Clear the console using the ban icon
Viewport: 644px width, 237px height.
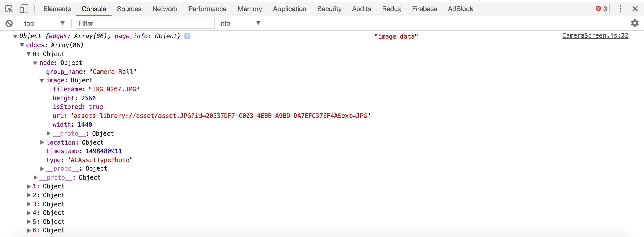click(x=9, y=23)
